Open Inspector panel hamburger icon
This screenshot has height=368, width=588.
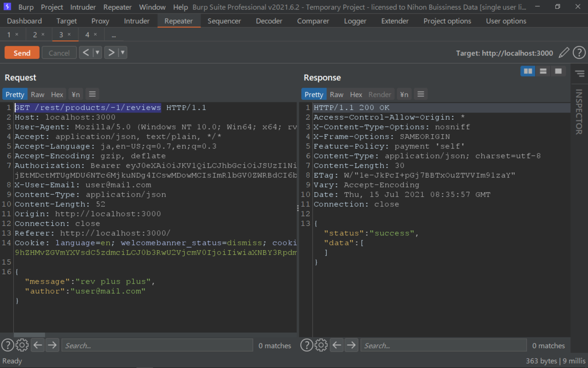(580, 74)
